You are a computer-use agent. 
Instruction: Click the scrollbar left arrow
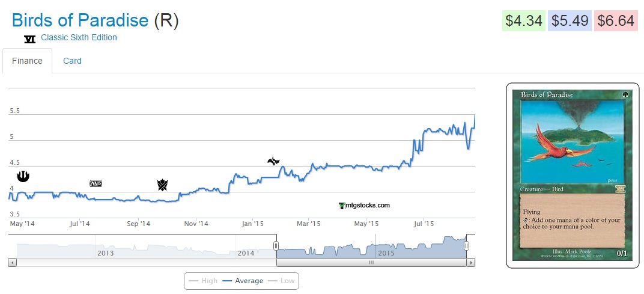click(x=12, y=262)
